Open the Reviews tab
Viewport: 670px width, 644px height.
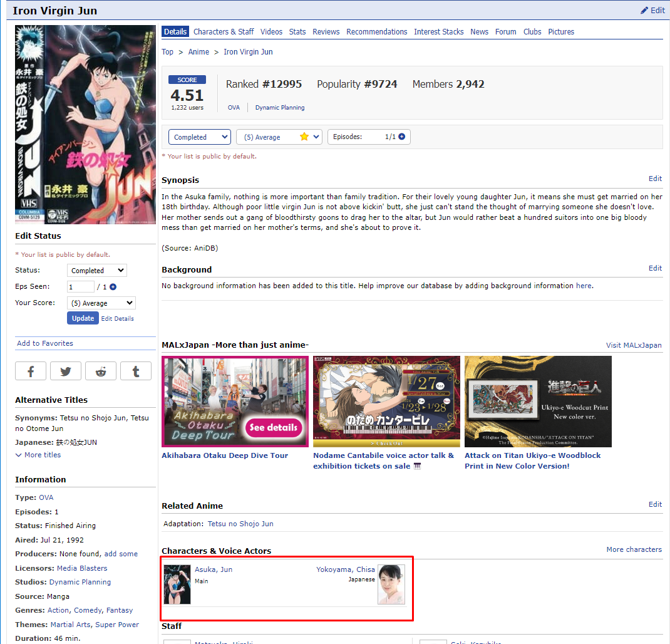tap(326, 32)
